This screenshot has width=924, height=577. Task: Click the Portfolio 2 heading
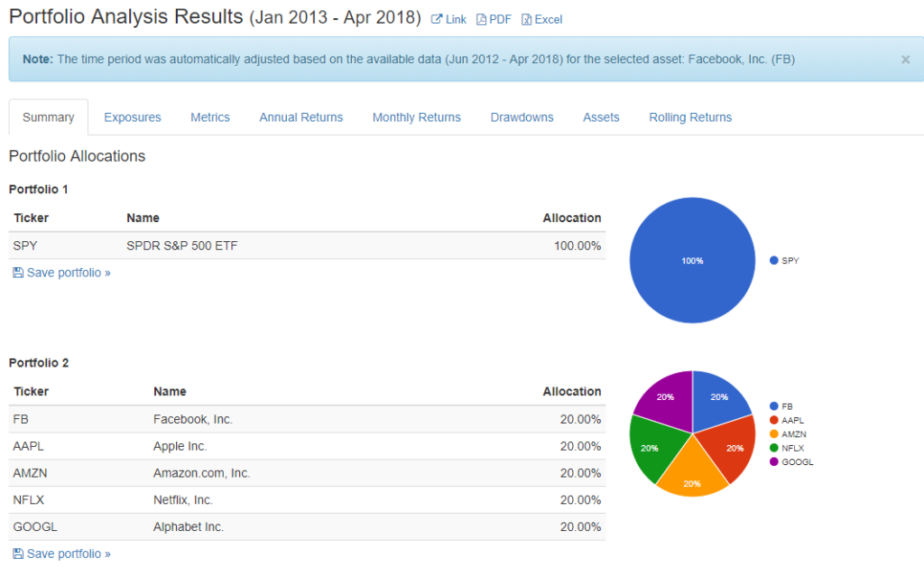pos(39,363)
